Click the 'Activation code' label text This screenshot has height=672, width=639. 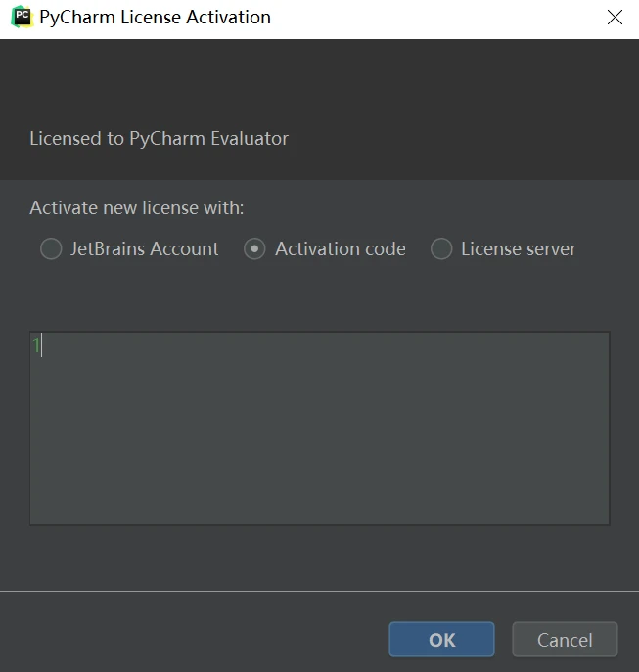pos(340,249)
